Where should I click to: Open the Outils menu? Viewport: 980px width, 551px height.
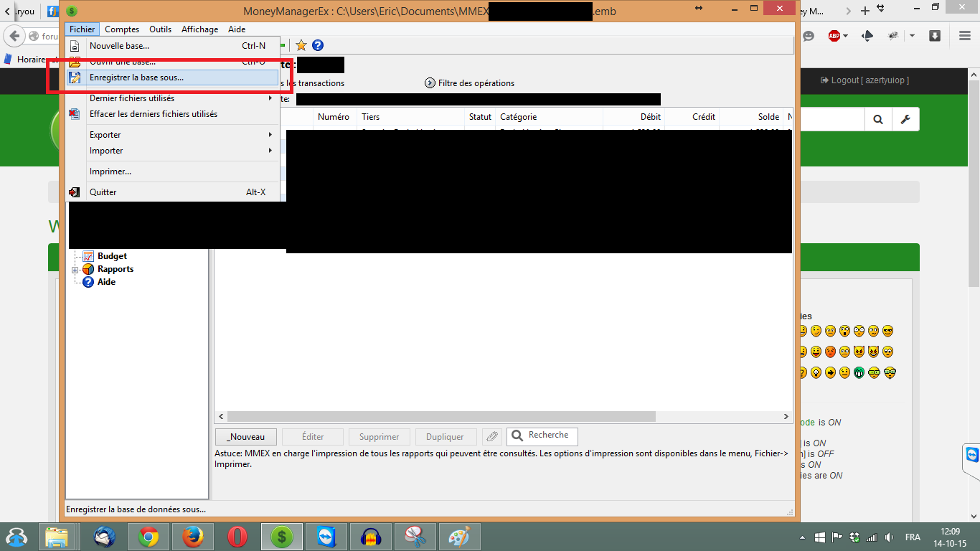click(x=160, y=29)
